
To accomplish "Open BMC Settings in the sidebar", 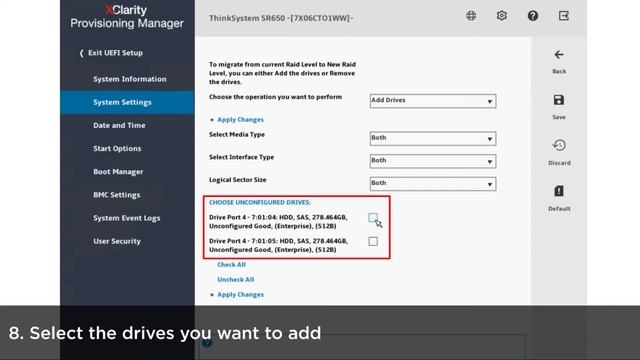I will click(x=116, y=195).
